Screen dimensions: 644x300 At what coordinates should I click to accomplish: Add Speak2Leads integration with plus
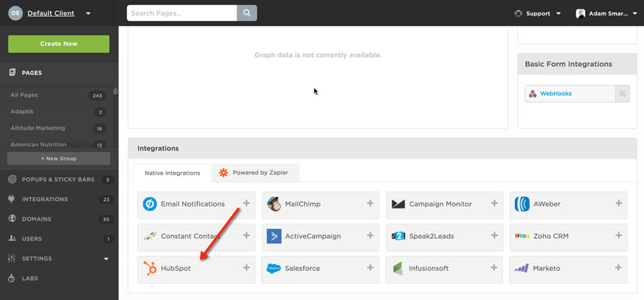pyautogui.click(x=494, y=235)
